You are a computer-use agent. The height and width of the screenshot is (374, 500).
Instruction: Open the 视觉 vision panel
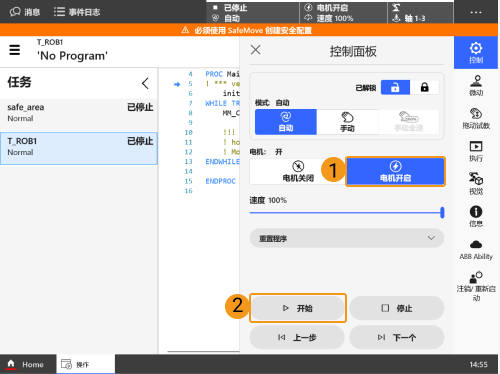click(x=476, y=184)
